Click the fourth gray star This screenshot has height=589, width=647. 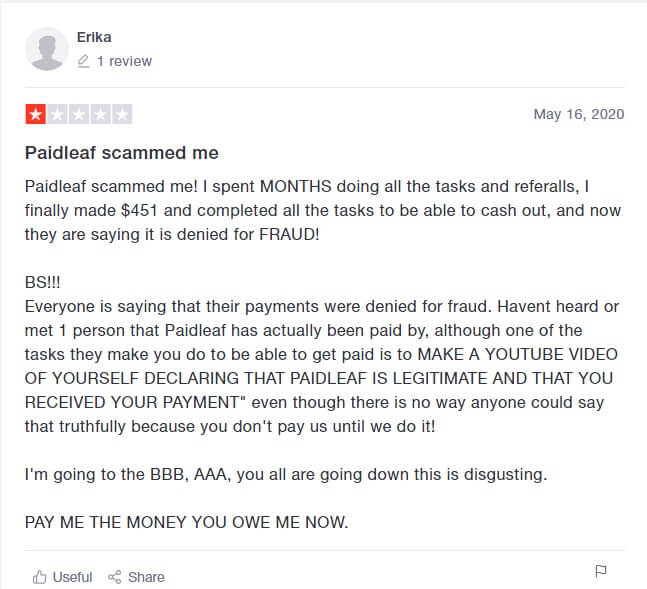point(100,114)
